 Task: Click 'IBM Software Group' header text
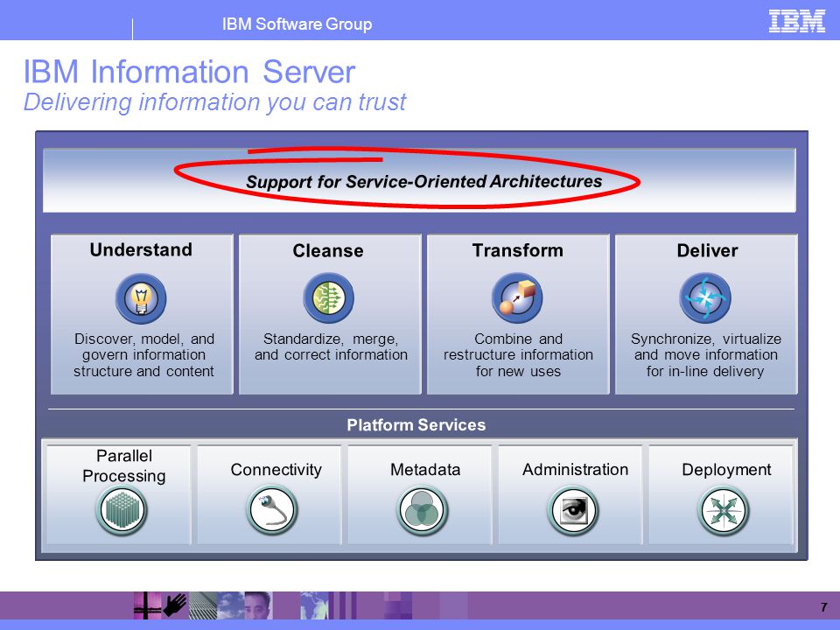(x=297, y=24)
